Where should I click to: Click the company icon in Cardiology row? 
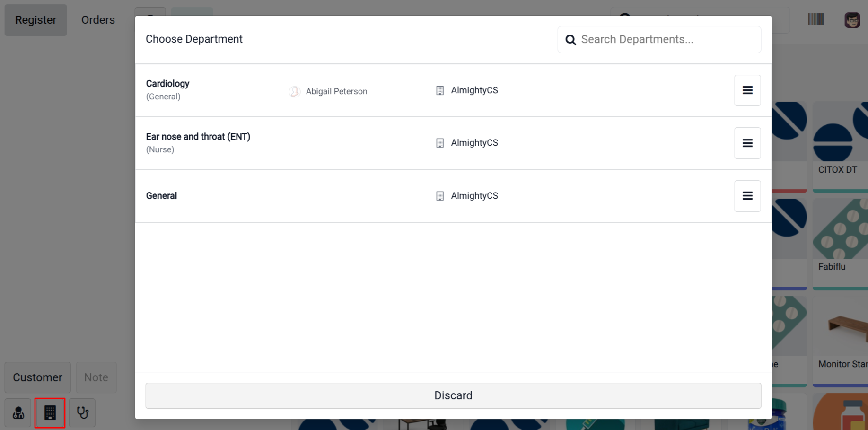point(440,90)
